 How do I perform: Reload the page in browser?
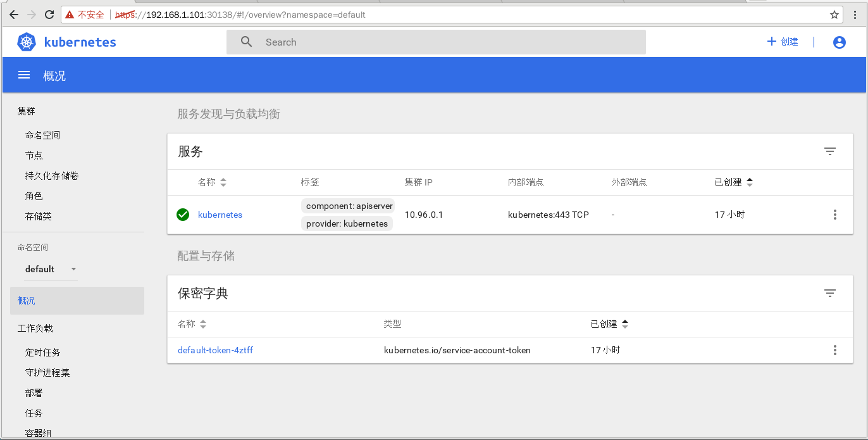point(49,15)
